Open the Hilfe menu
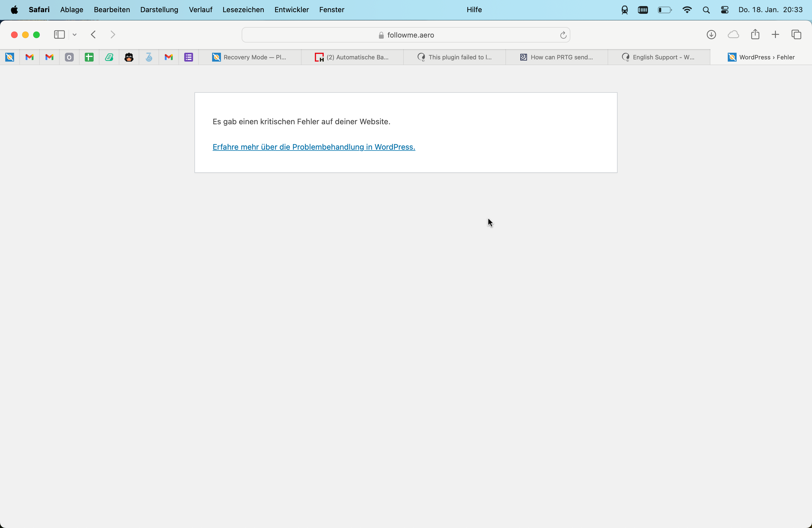Viewport: 812px width, 528px height. pos(474,10)
